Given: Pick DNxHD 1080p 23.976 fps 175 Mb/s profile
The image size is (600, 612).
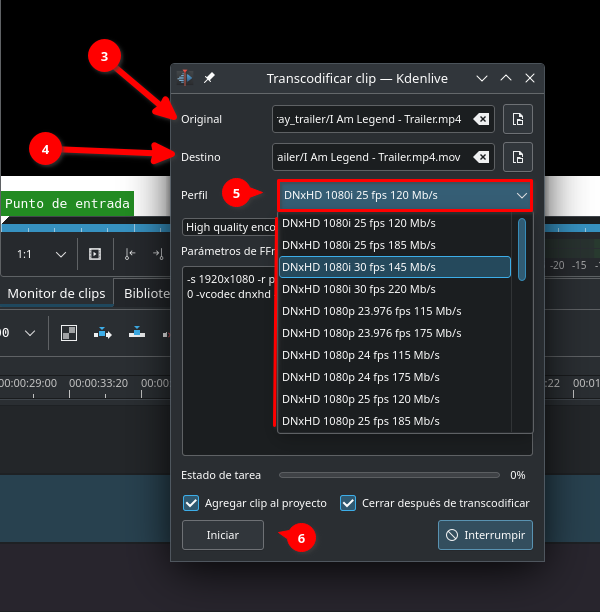Looking at the screenshot, I should click(395, 333).
